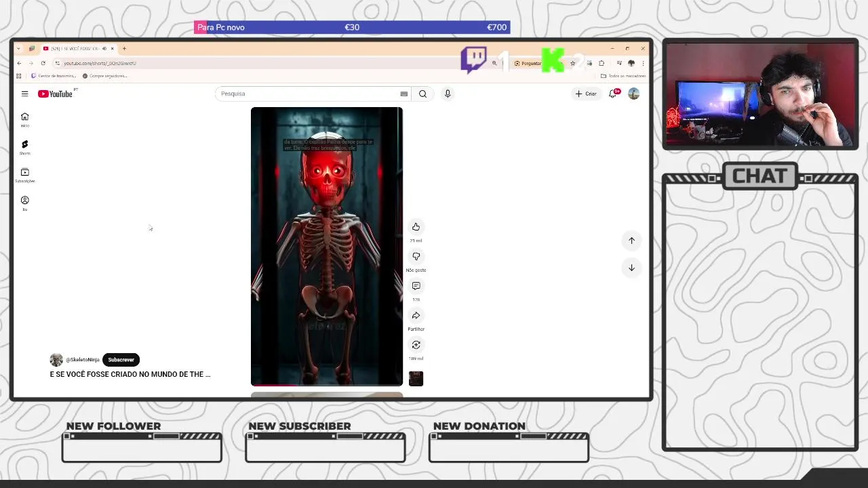Go forward in the browser

31,63
